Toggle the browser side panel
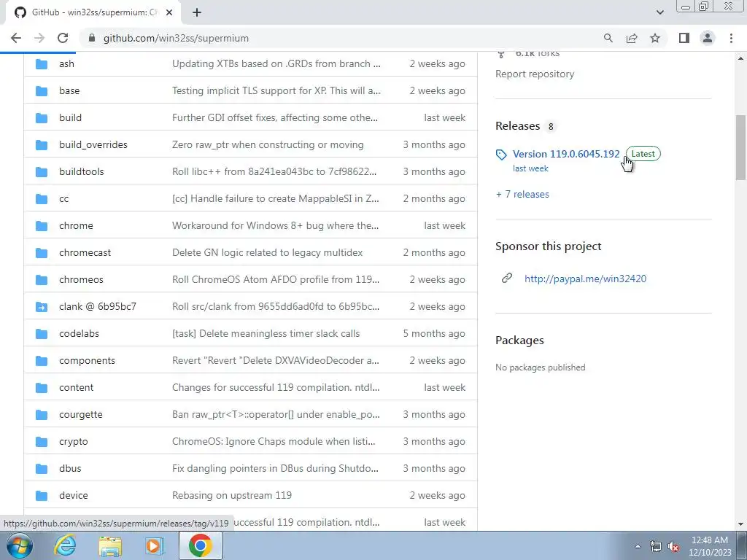This screenshot has height=560, width=747. point(684,38)
